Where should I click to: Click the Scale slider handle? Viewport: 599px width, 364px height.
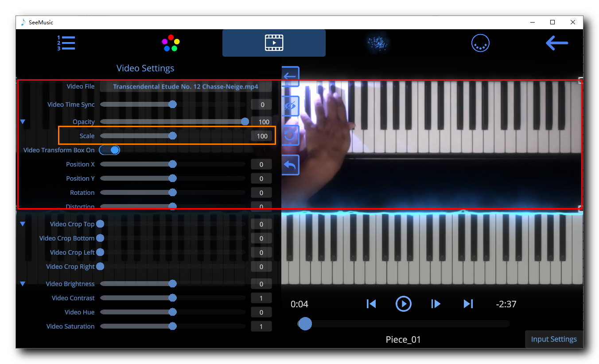pos(173,136)
